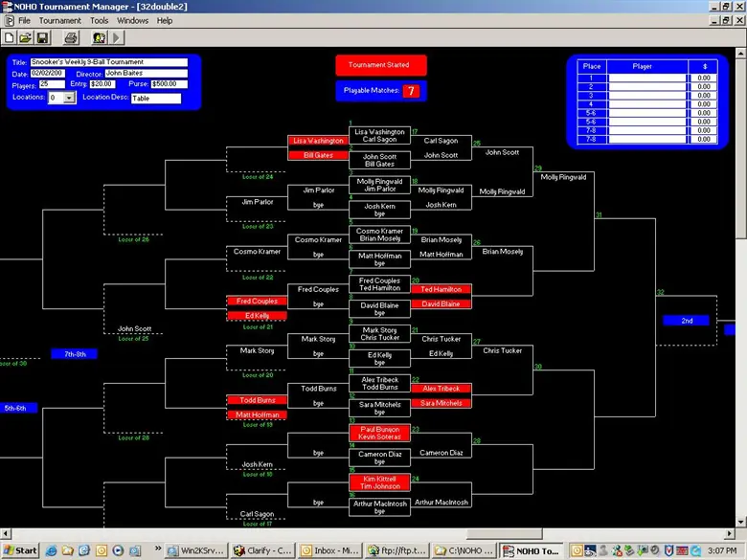The height and width of the screenshot is (560, 747).
Task: Click the Print toolbar icon
Action: pos(71,37)
